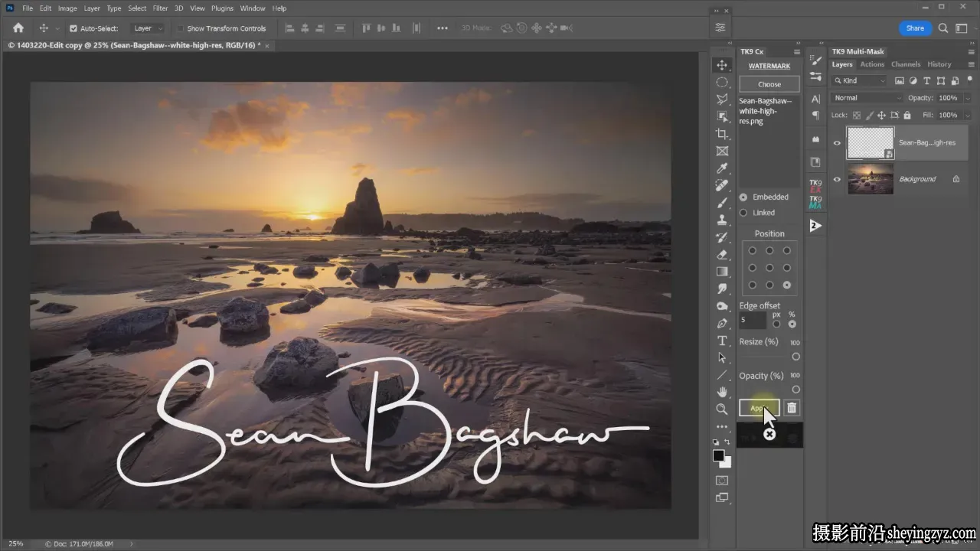Open the TK9 Cx panel menu
Image resolution: width=980 pixels, height=551 pixels.
(x=796, y=52)
